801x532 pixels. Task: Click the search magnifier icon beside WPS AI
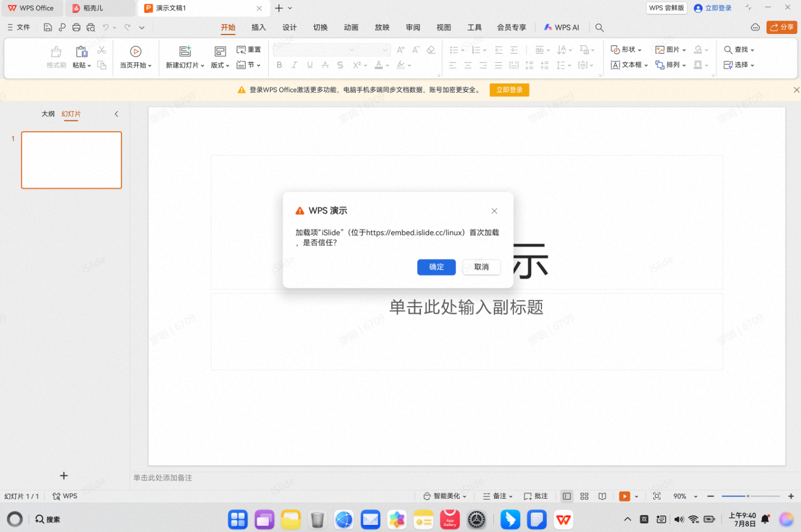pos(600,27)
